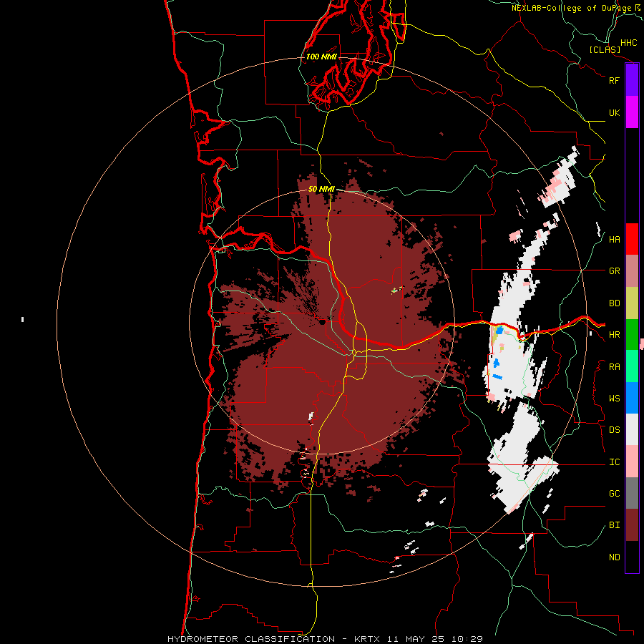
Task: Click the blue WS legend swatch
Action: [632, 398]
